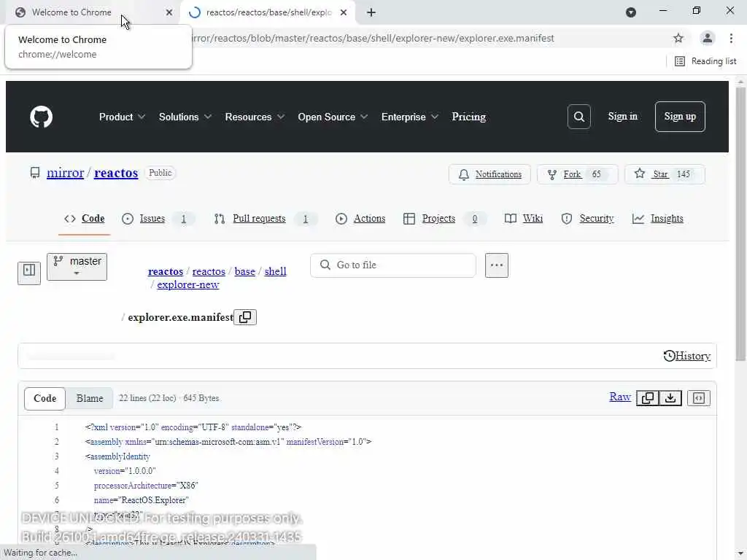Select code line number 5
This screenshot has width=747, height=560.
[x=56, y=486]
